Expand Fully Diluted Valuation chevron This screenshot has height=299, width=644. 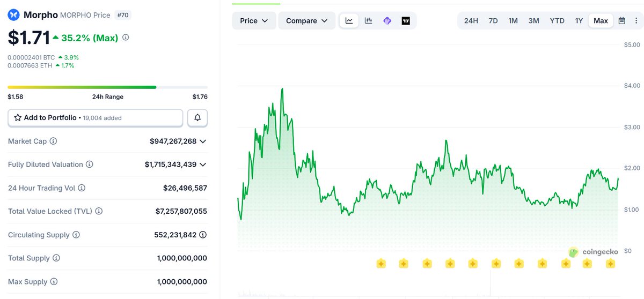click(203, 165)
